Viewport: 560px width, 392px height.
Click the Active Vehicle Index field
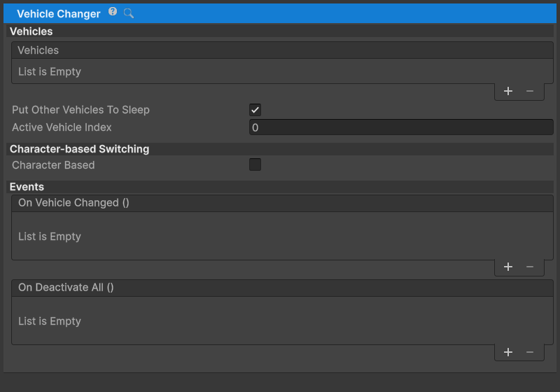pos(401,127)
